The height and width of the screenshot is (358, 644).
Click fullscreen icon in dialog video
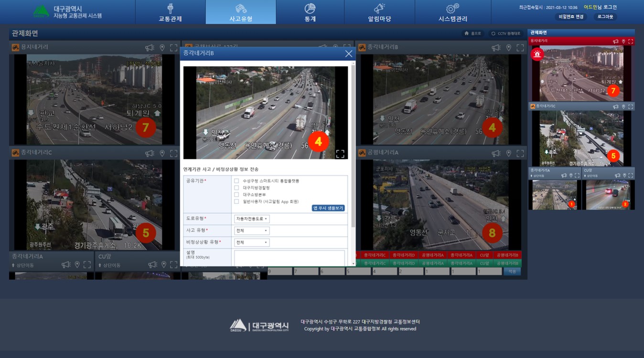[340, 154]
